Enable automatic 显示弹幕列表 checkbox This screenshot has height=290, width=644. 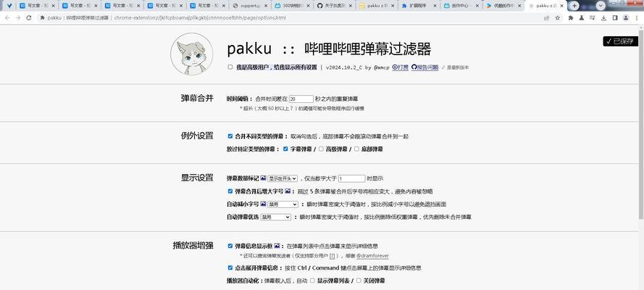(312, 281)
